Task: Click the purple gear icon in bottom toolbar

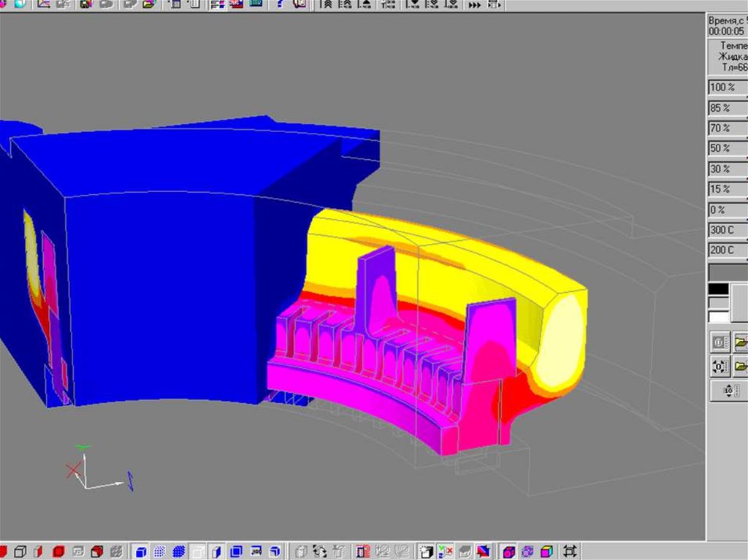Action: pos(527,551)
